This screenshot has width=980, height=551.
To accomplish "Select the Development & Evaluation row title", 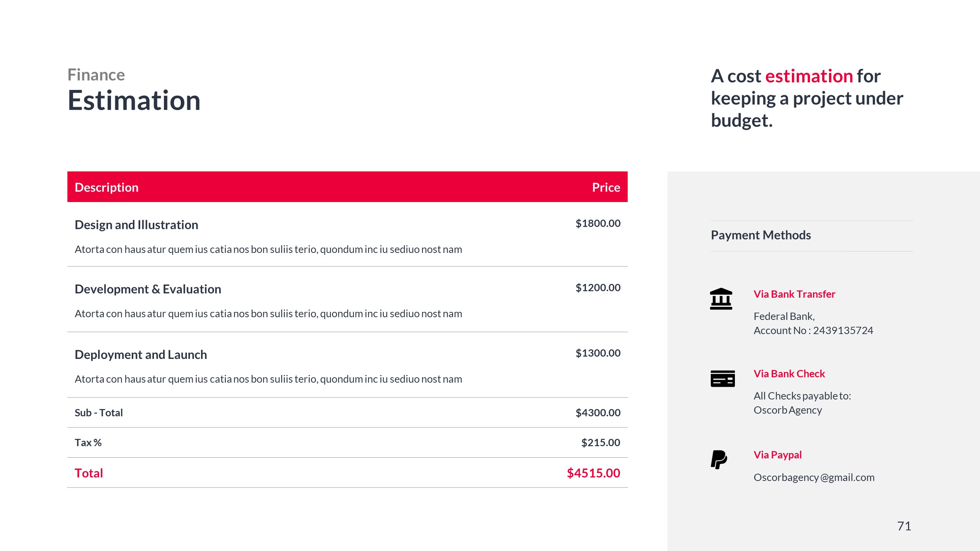I will pos(148,289).
